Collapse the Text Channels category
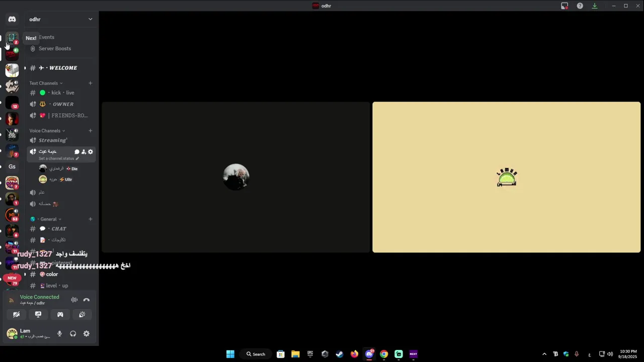 click(x=45, y=83)
